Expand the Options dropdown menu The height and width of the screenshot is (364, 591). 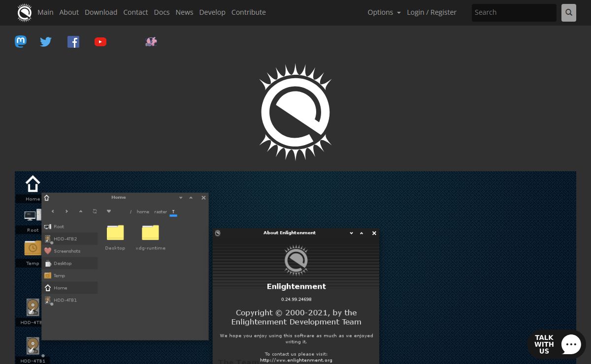coord(384,12)
